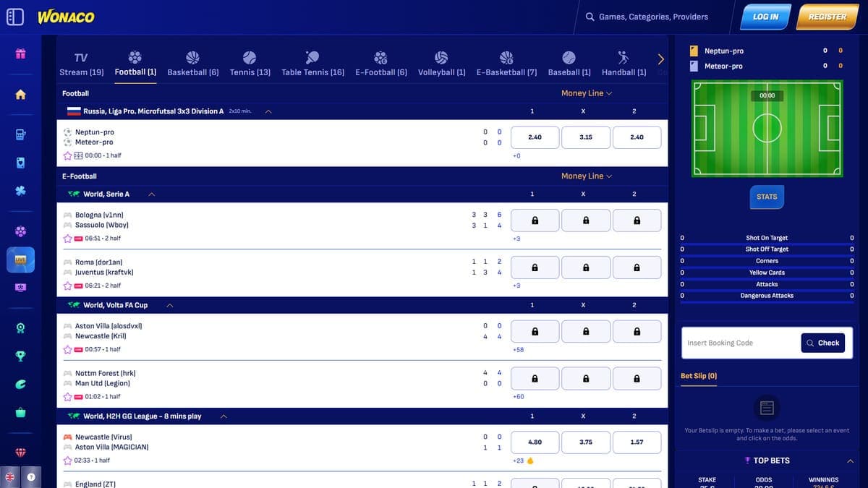Screen dimensions: 868x488
Task: Bet on odds 4.80 for Newcastle (Virus)
Action: pyautogui.click(x=535, y=442)
